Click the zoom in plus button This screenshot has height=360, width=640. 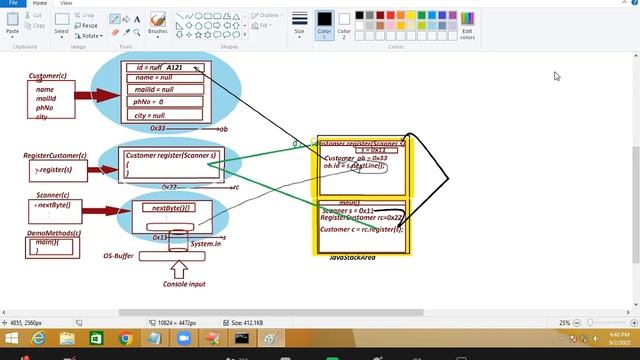tap(634, 323)
